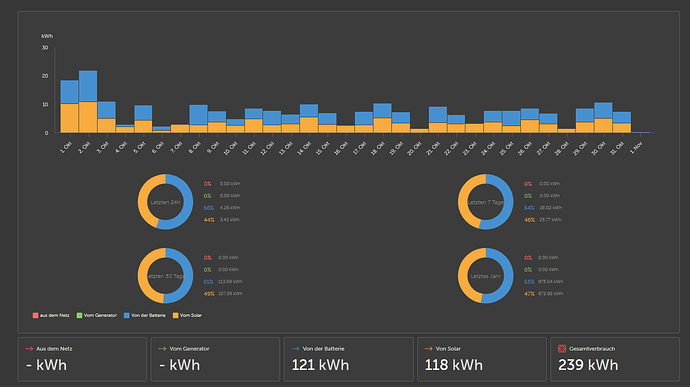Click the 'Vom Generator' legend label
Viewport: 690px width, 387px height.
pos(100,315)
